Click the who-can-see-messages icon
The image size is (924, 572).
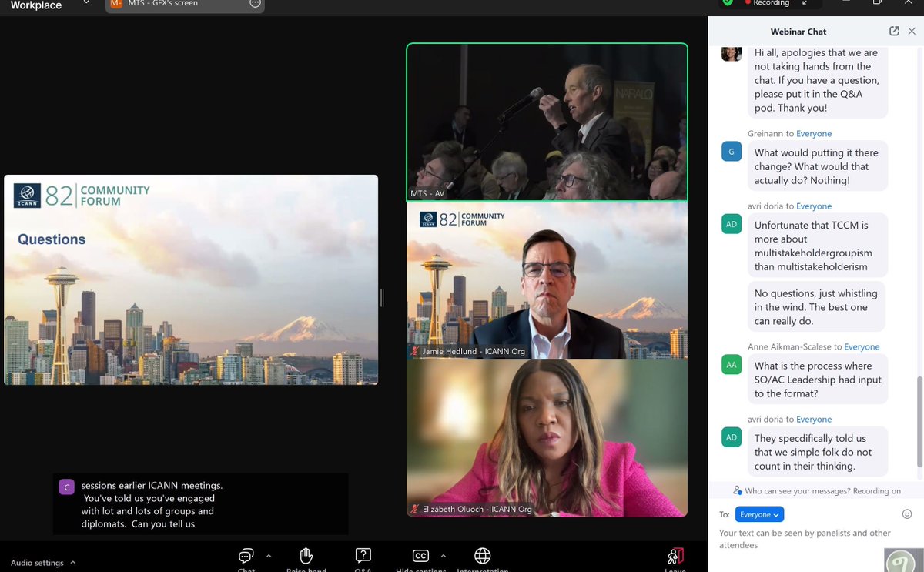point(738,490)
